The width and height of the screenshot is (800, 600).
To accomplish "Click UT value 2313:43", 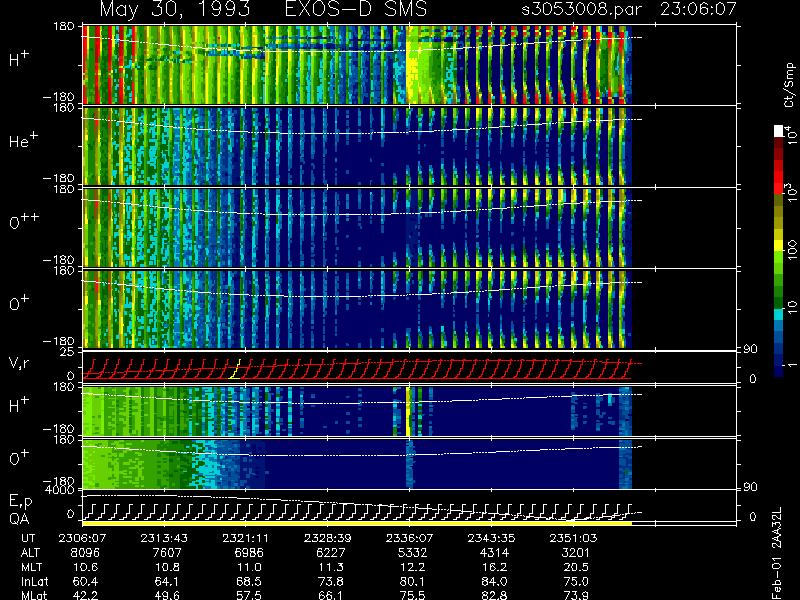I will (x=164, y=538).
